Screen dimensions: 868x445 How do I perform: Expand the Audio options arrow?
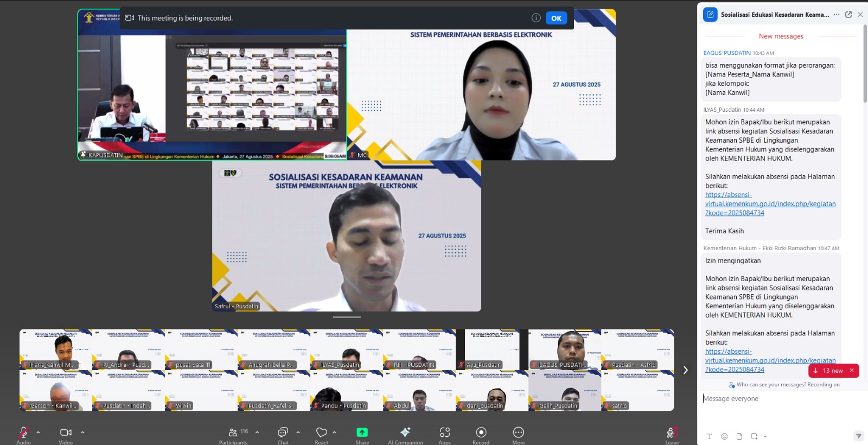pos(38,433)
